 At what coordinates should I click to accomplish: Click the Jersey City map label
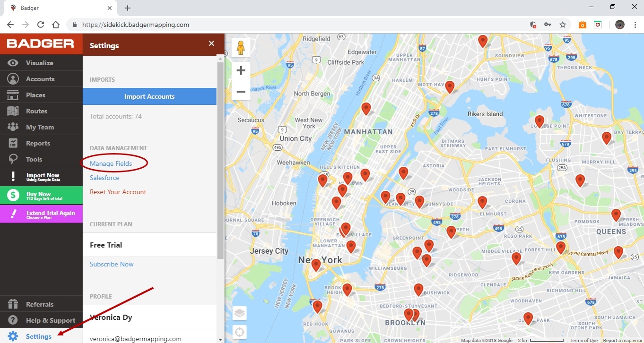[269, 251]
